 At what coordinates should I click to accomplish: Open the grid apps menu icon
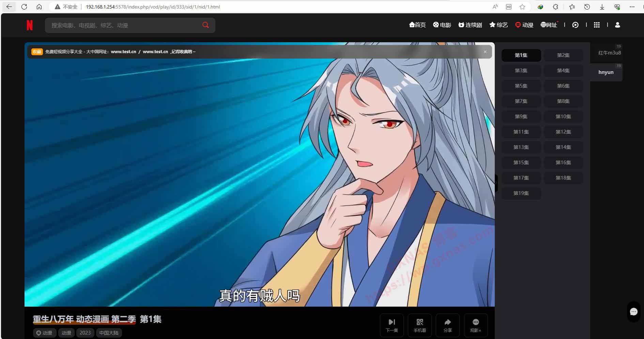597,25
